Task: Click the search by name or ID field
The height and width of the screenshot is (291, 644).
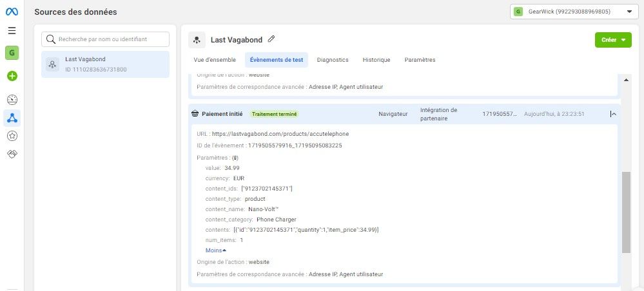Action: [x=105, y=39]
